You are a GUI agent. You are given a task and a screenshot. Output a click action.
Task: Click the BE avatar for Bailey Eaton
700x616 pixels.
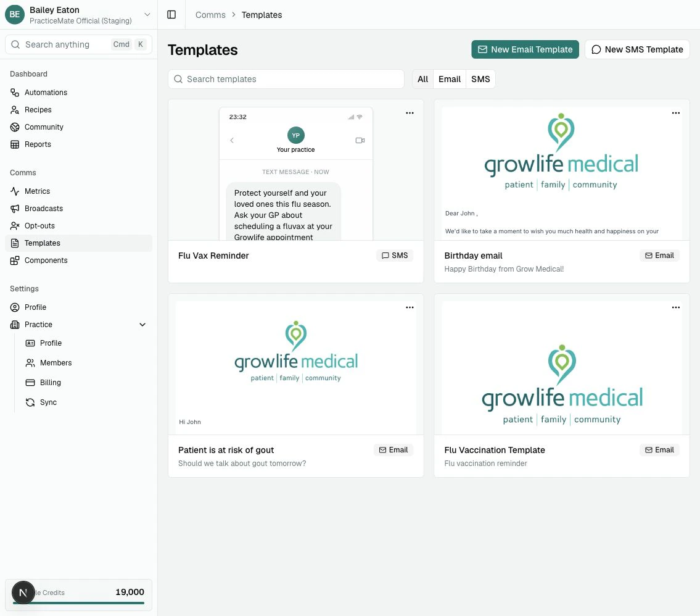tap(15, 15)
